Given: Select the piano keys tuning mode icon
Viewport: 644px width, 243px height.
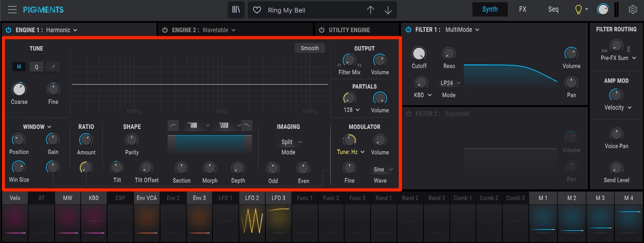Looking at the screenshot, I should [x=19, y=67].
